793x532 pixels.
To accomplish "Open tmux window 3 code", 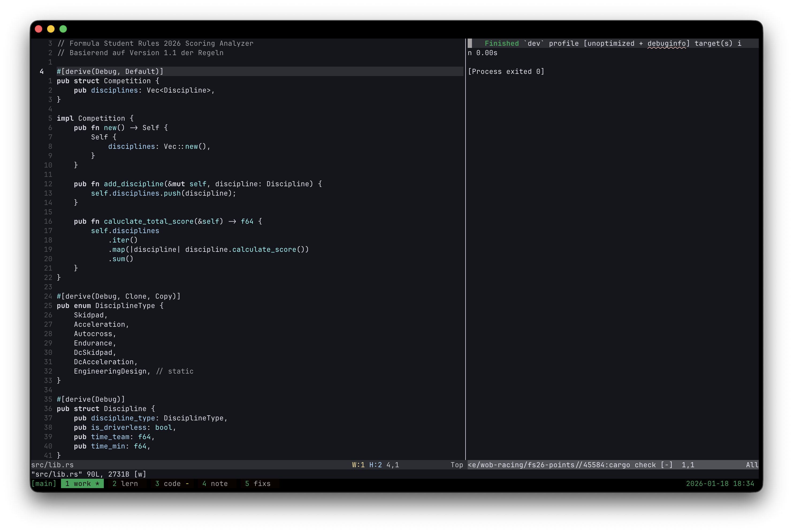I will coord(171,484).
